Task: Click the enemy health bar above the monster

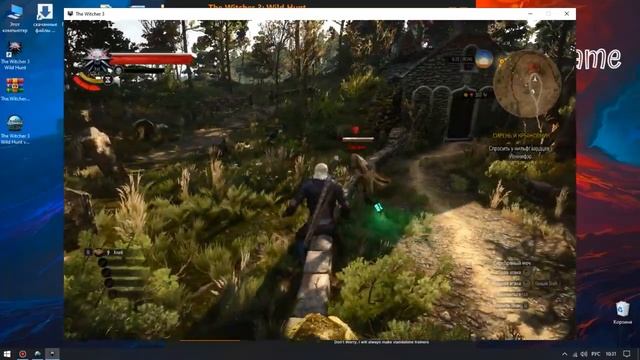Action: coord(358,139)
